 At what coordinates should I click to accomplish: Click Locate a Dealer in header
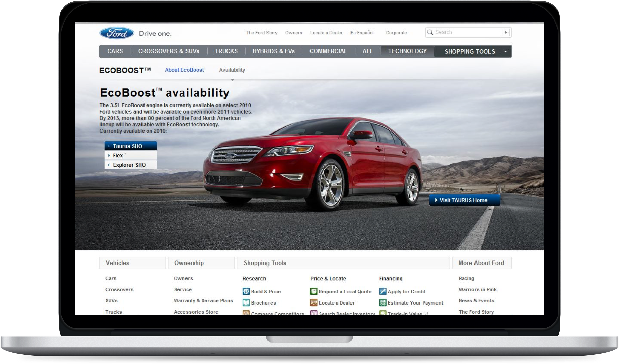tap(326, 33)
